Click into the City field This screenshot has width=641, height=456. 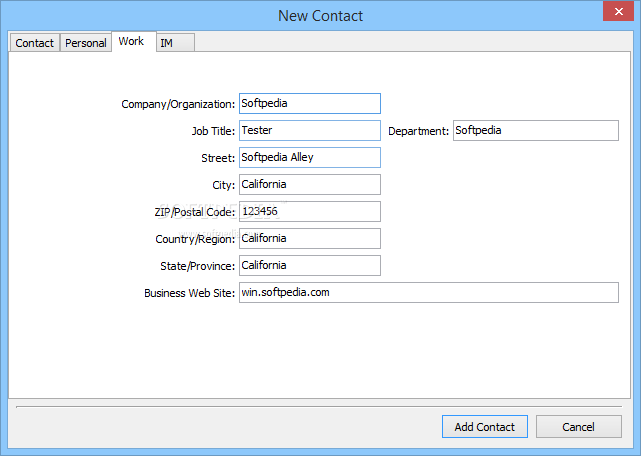(310, 184)
